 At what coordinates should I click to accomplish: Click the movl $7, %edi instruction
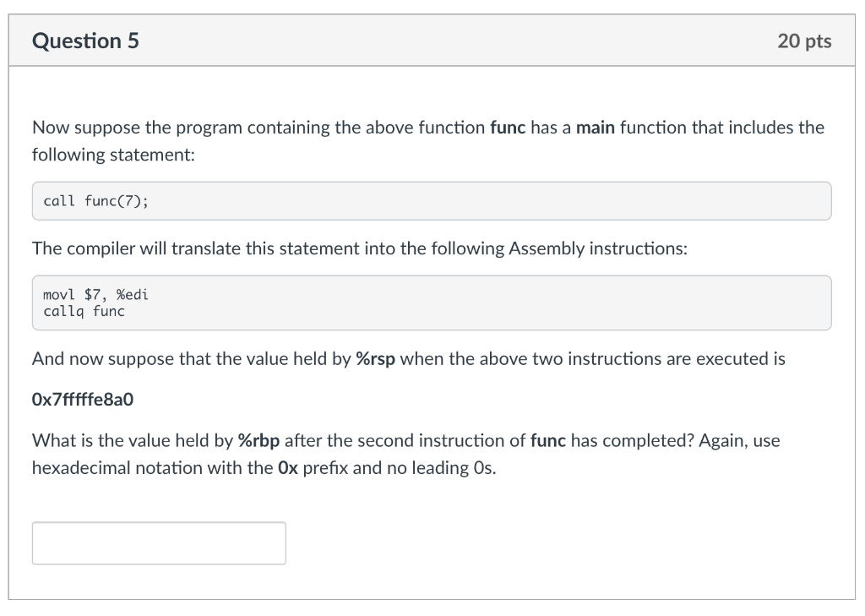pyautogui.click(x=95, y=295)
